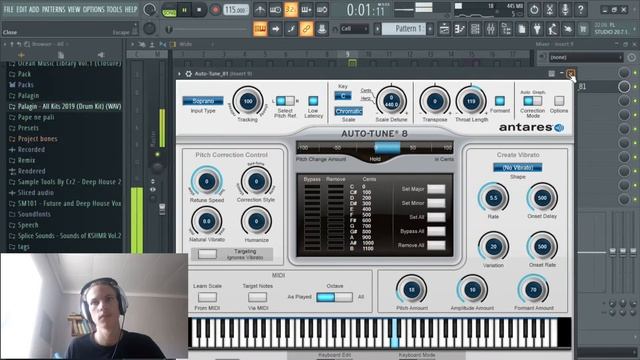Click the tempo field showing 115

(236, 10)
